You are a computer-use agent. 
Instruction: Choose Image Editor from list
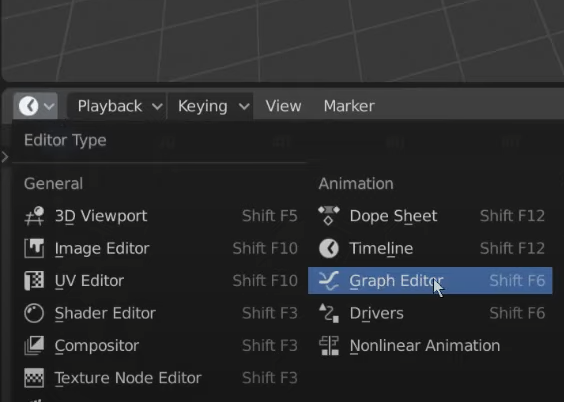pos(160,248)
